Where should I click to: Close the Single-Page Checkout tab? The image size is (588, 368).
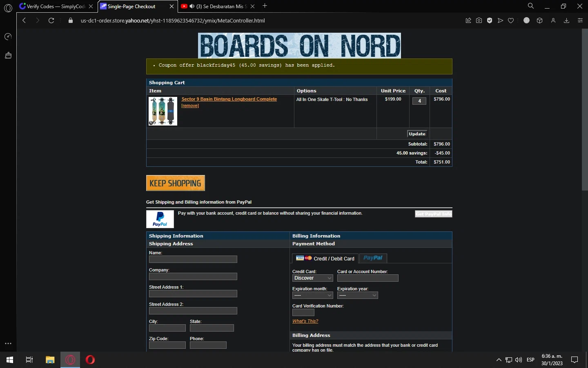click(x=172, y=7)
